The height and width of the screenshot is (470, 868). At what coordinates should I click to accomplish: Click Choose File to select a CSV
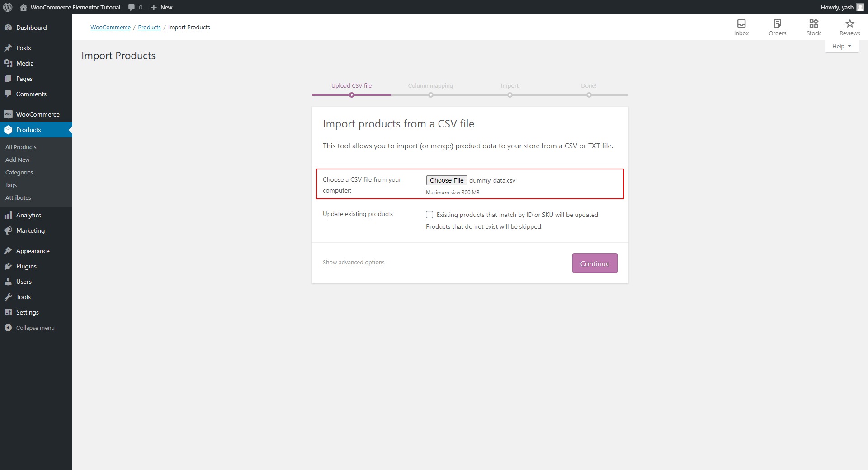446,180
